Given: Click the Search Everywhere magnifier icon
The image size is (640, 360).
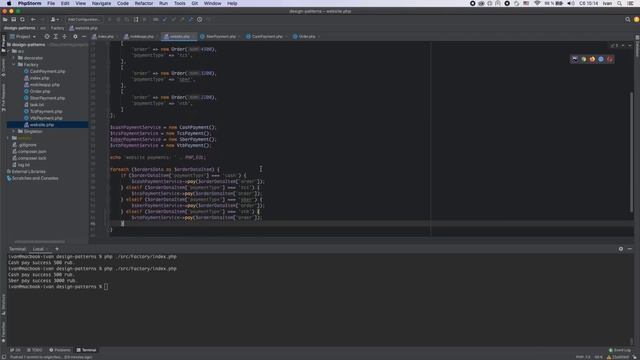Looking at the screenshot, I should coord(628,19).
